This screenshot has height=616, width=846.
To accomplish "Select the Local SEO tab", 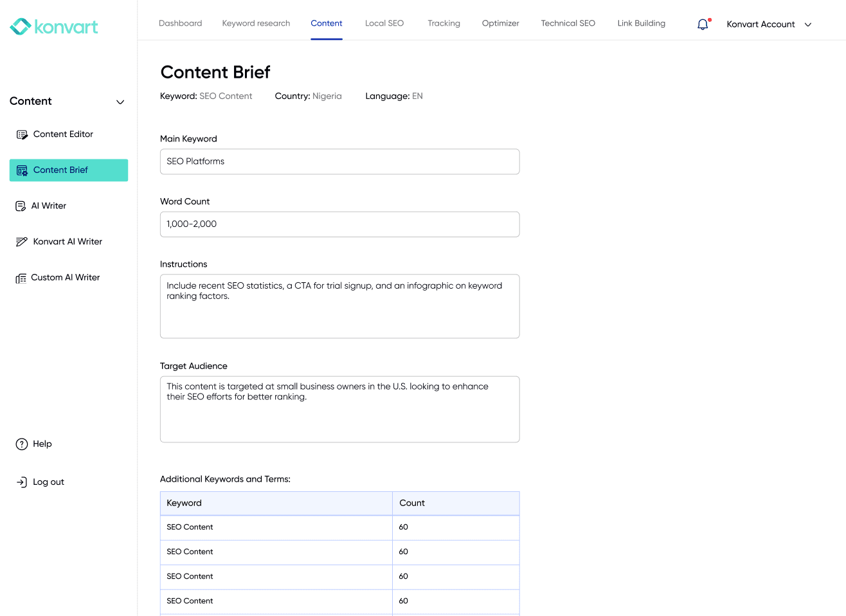I will 384,23.
